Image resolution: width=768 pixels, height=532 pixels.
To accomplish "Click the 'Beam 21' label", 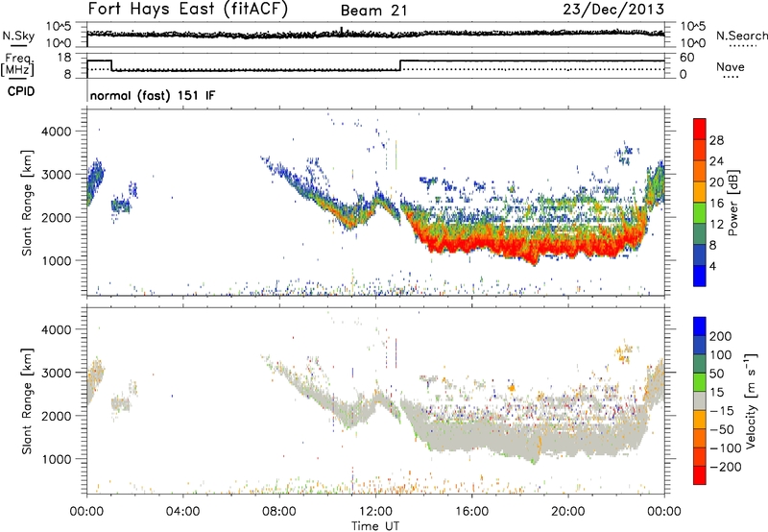I will click(x=373, y=11).
